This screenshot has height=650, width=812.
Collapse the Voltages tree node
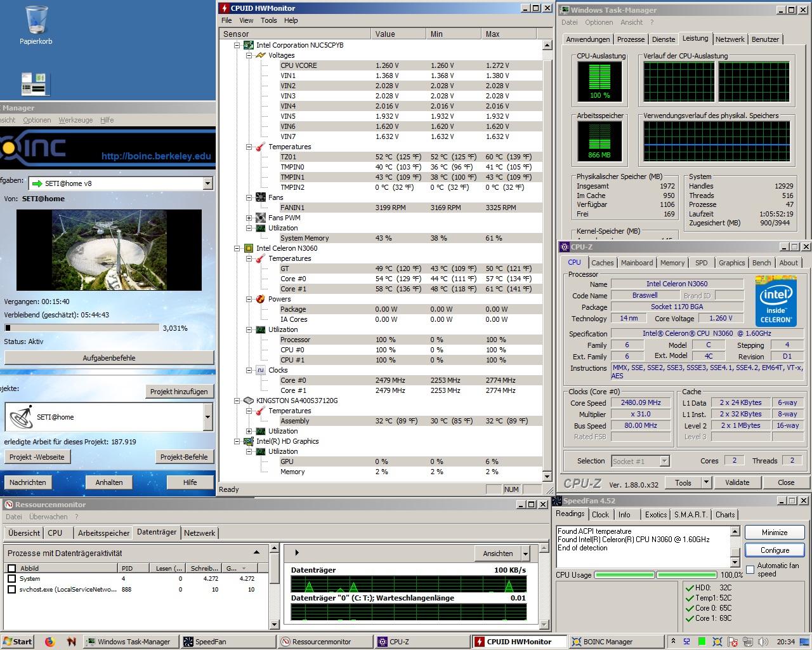pyautogui.click(x=249, y=55)
